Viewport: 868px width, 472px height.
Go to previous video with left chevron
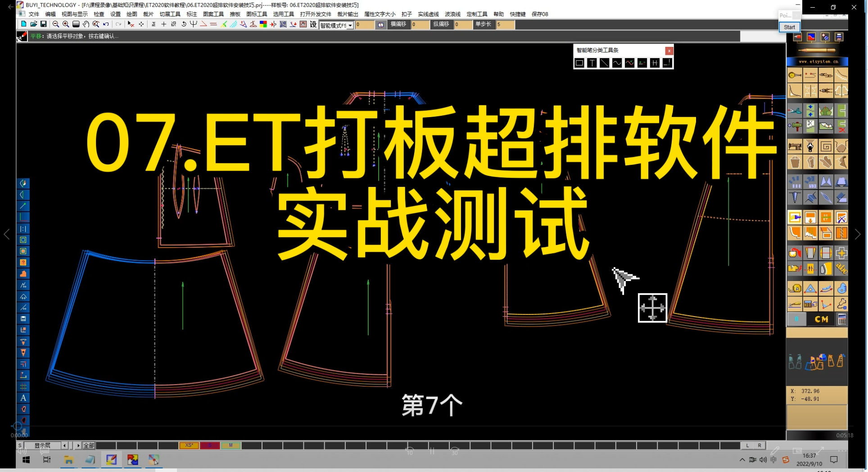click(7, 234)
